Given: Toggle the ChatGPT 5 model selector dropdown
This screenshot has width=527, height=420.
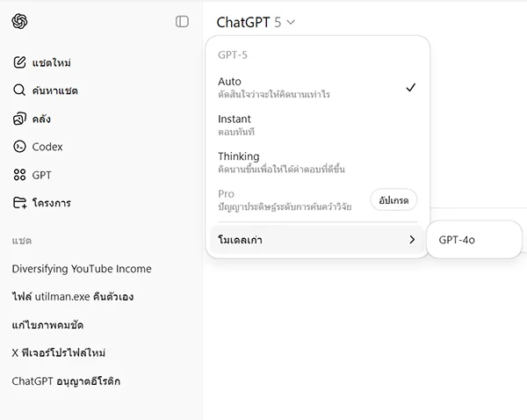Looking at the screenshot, I should click(256, 22).
